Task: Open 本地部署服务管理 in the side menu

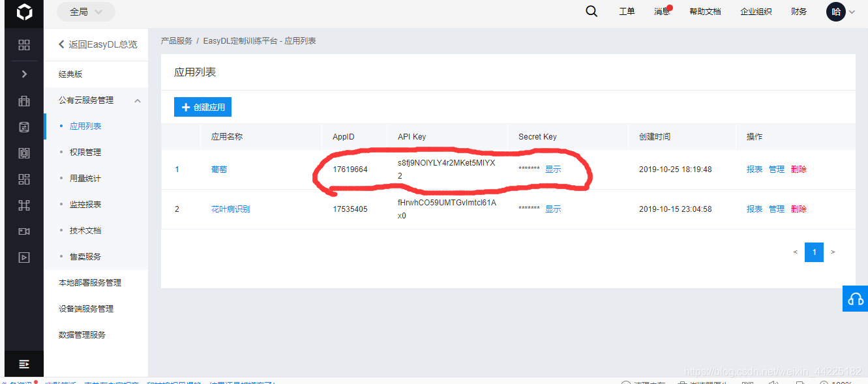Action: (90, 283)
